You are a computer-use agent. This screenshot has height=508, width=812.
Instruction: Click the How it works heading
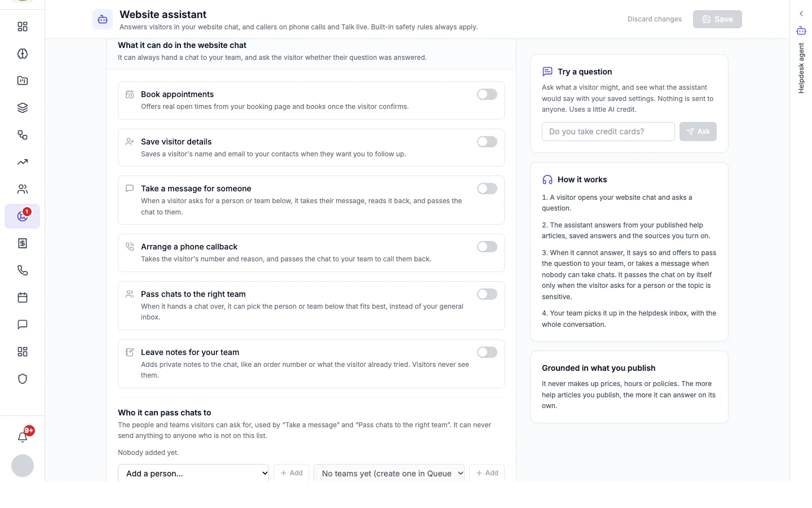coord(582,179)
